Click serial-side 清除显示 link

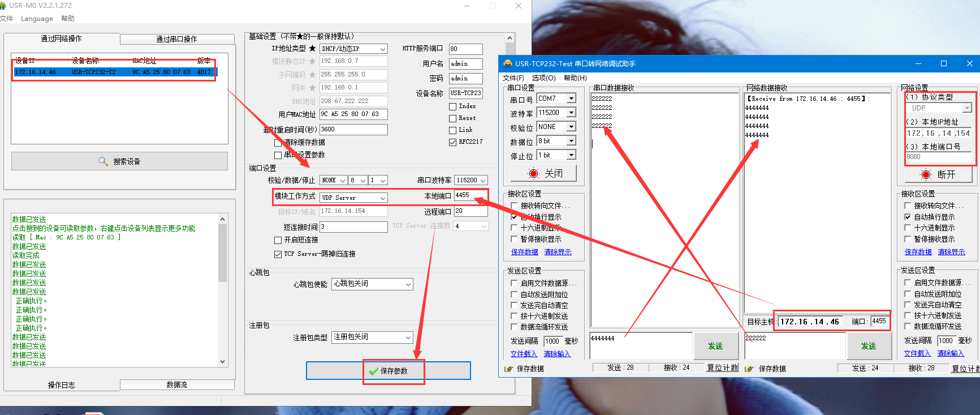[558, 252]
